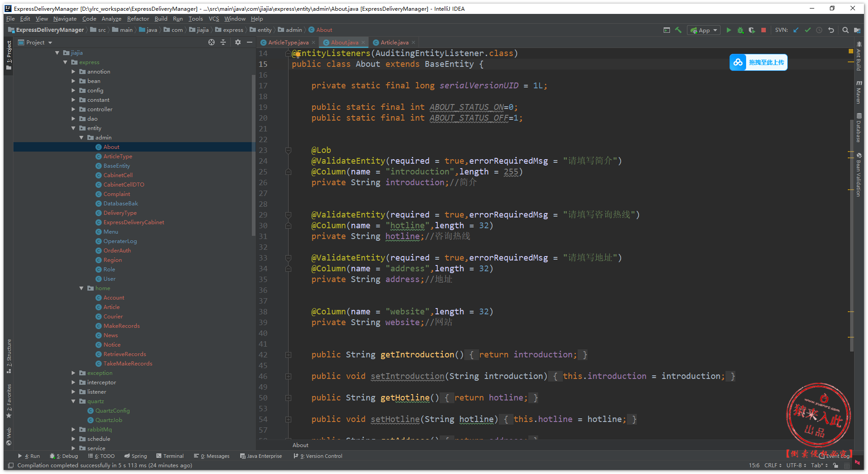Collapse the quartz folder
This screenshot has width=868, height=474.
coord(73,401)
